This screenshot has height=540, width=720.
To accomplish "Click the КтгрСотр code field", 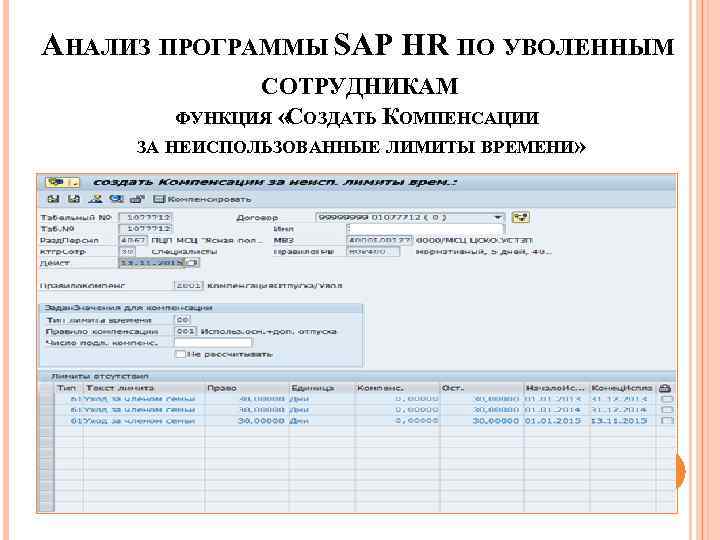I will coord(127,251).
